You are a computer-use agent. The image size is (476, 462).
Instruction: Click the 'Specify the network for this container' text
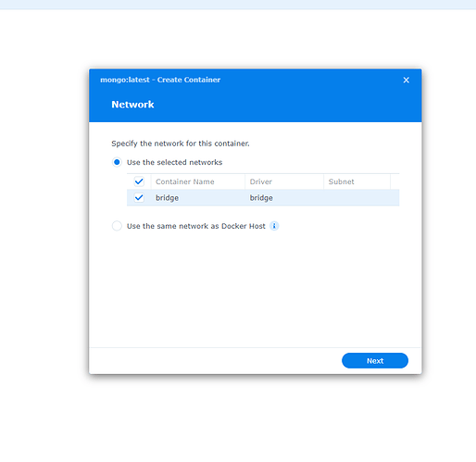(x=181, y=144)
